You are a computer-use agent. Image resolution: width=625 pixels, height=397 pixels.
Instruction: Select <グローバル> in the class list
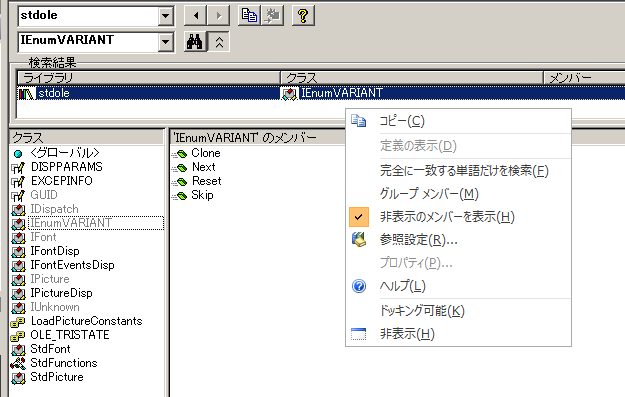[65, 153]
